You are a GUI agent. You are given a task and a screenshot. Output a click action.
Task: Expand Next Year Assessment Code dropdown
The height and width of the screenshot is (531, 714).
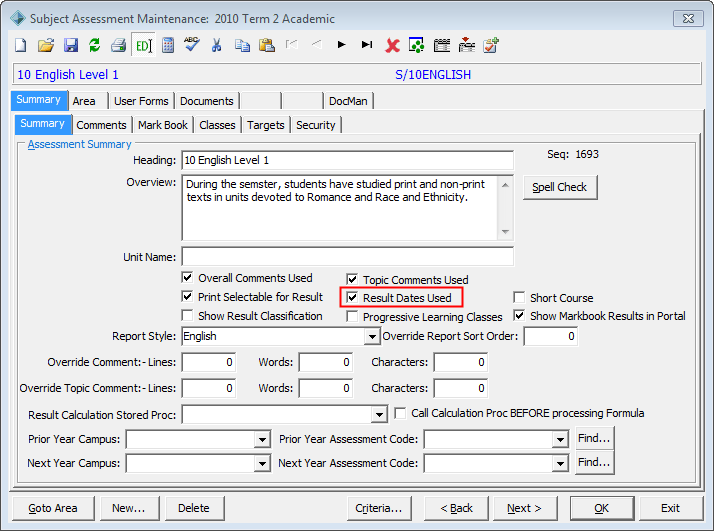(560, 464)
